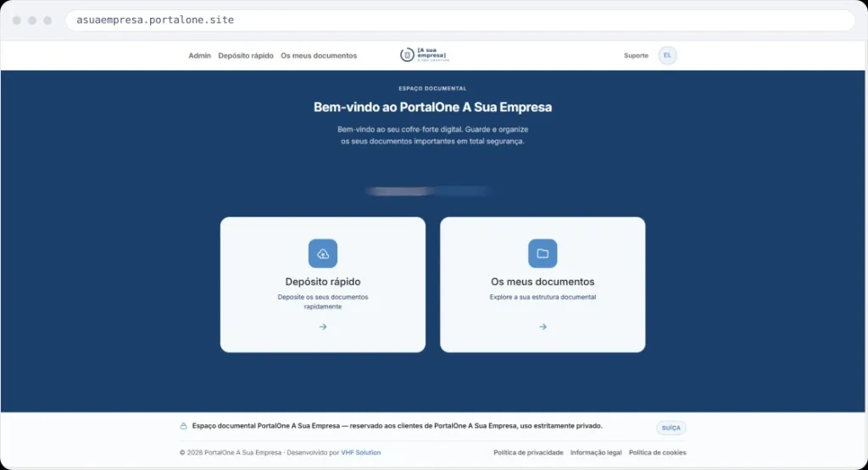The height and width of the screenshot is (470, 868).
Task: Click 'Deposite os seus documentos rapidamente' text
Action: tap(323, 301)
